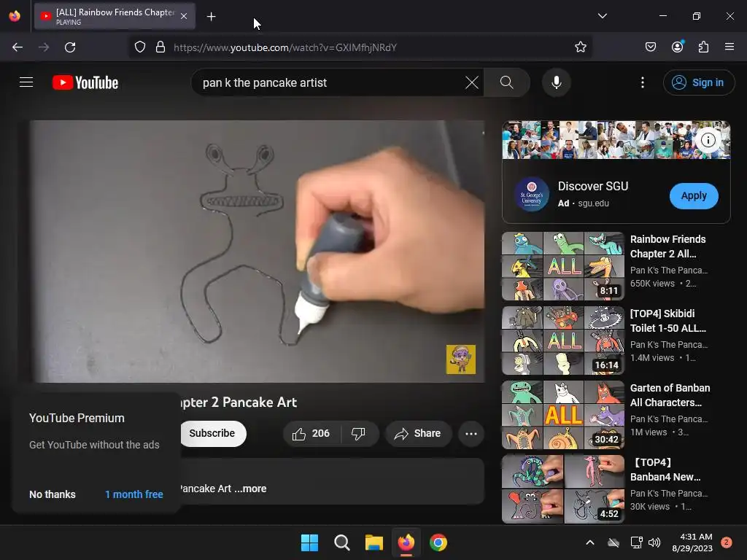Dislike the video with thumbs down
This screenshot has width=747, height=560.
[x=358, y=433]
